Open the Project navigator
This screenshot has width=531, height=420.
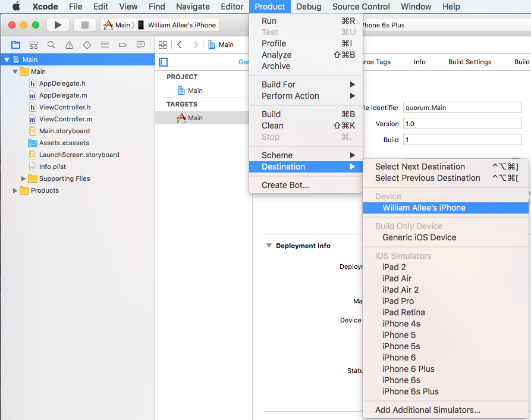click(x=16, y=45)
